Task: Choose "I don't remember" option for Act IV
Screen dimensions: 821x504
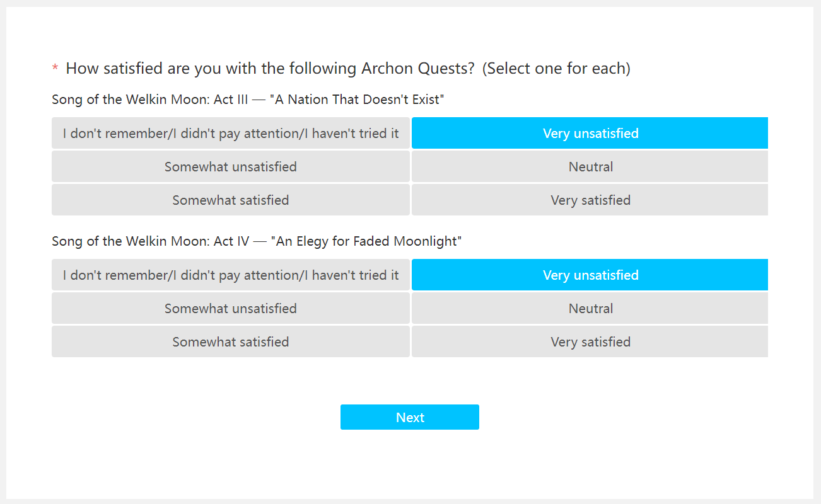Action: [231, 275]
